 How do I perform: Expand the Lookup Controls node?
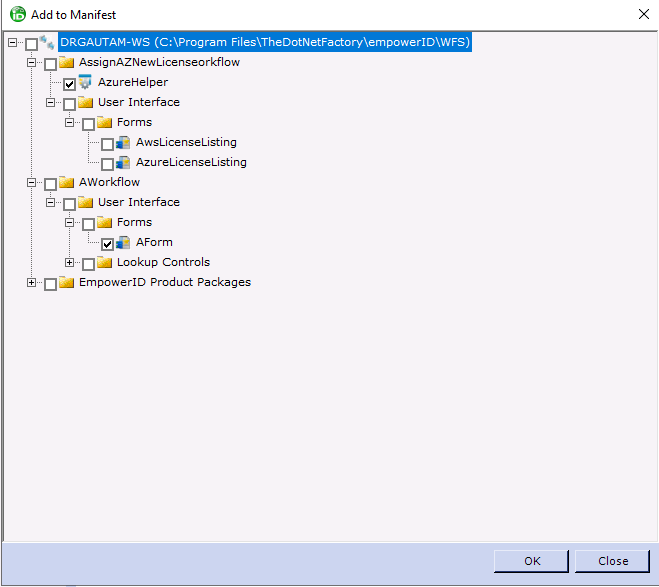pos(70,263)
